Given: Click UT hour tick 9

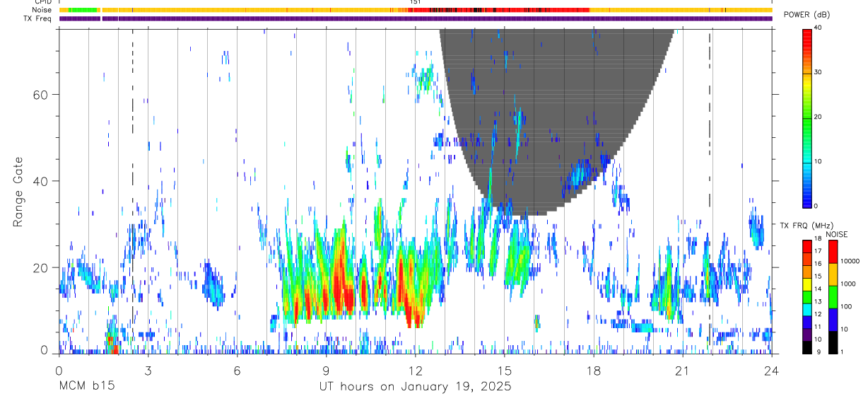Looking at the screenshot, I should [x=326, y=370].
